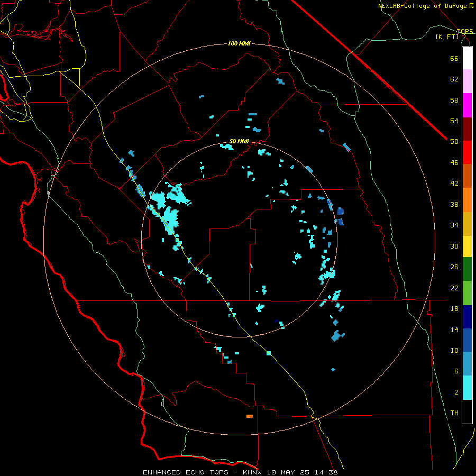Click the light green 22-26 legend swatch
Viewport: 476px width, 476px height.
[x=467, y=293]
